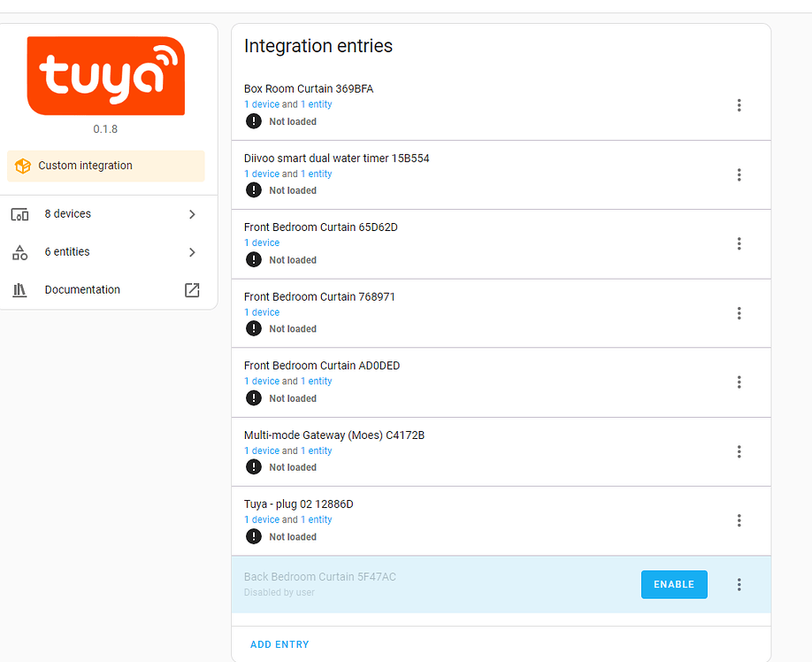The height and width of the screenshot is (662, 812).
Task: Open three-dot menu for Box Room Curtain 369BFA
Action: click(739, 105)
